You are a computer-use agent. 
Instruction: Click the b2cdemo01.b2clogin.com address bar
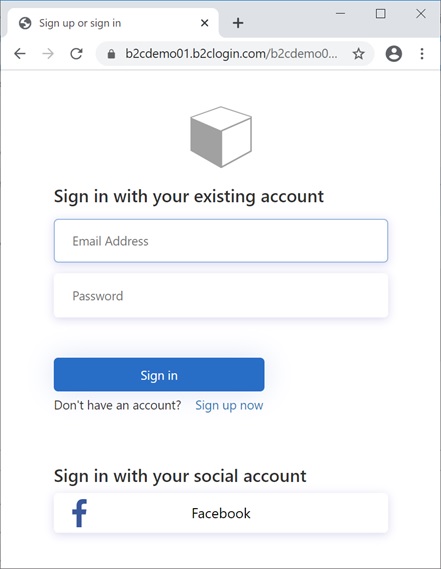[x=231, y=54]
